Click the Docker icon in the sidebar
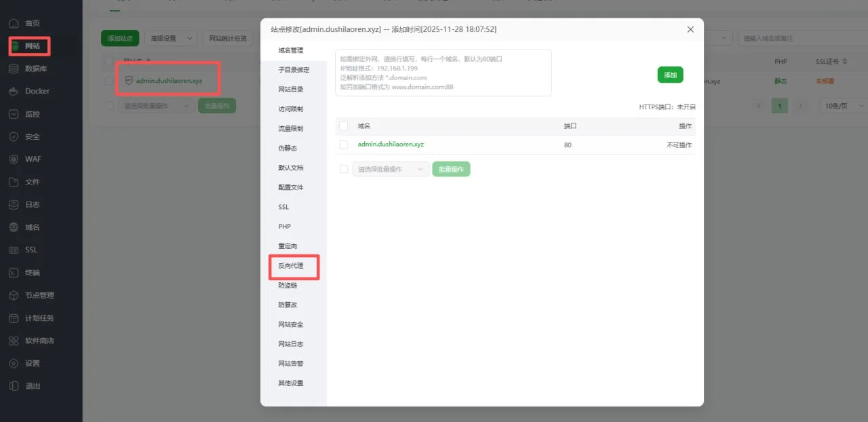 pyautogui.click(x=14, y=92)
